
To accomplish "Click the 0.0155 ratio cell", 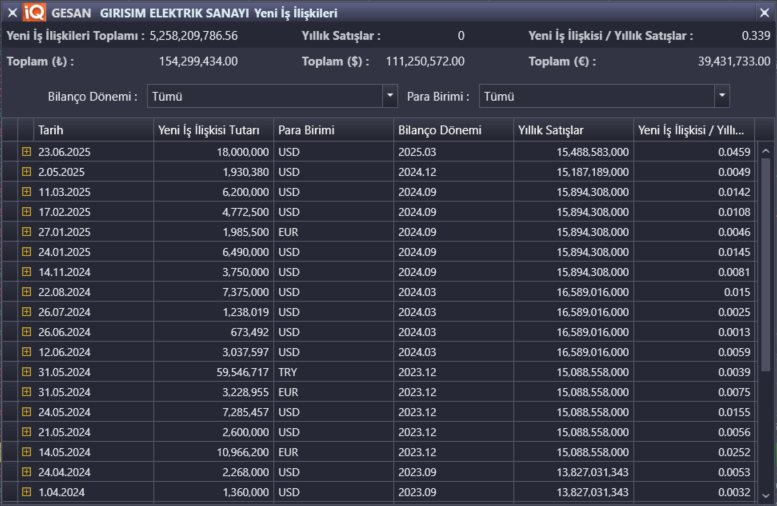I will pos(694,412).
